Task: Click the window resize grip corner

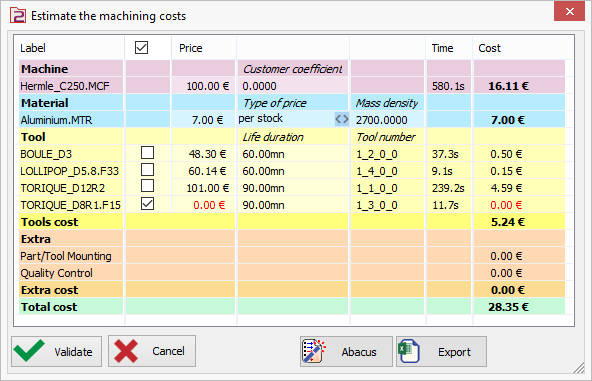Action: pos(578,367)
